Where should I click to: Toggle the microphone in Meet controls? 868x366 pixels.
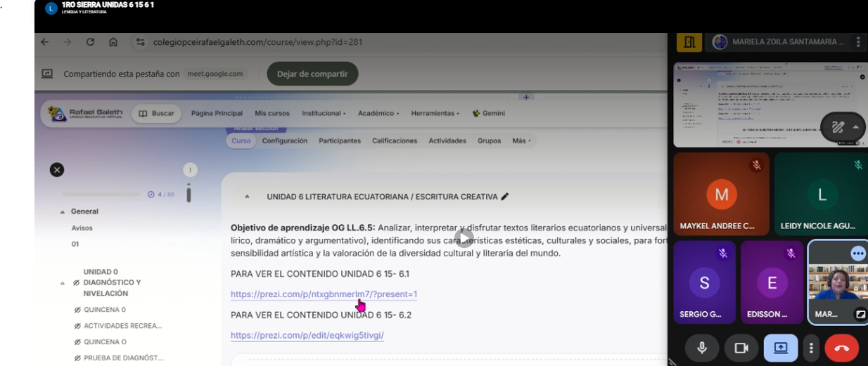coord(701,348)
